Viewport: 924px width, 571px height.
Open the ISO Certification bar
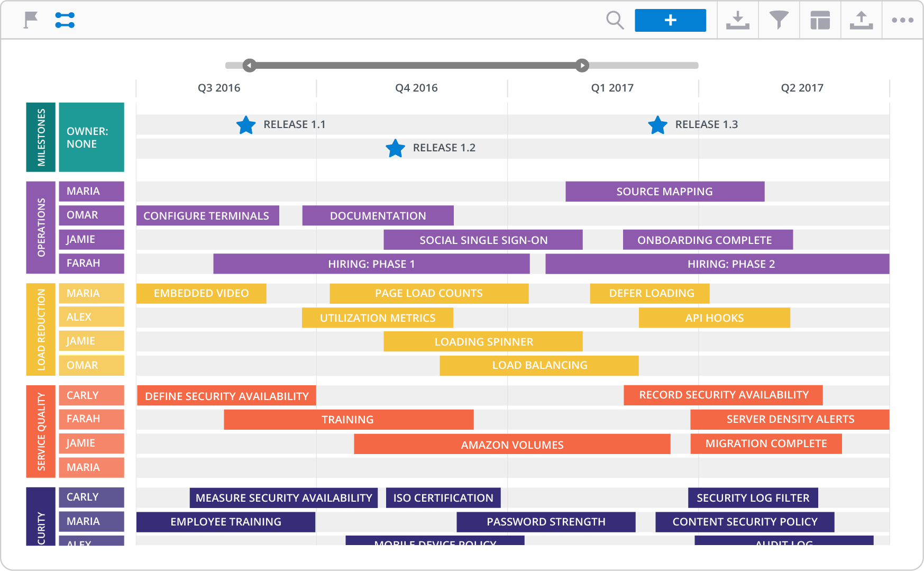click(x=443, y=497)
